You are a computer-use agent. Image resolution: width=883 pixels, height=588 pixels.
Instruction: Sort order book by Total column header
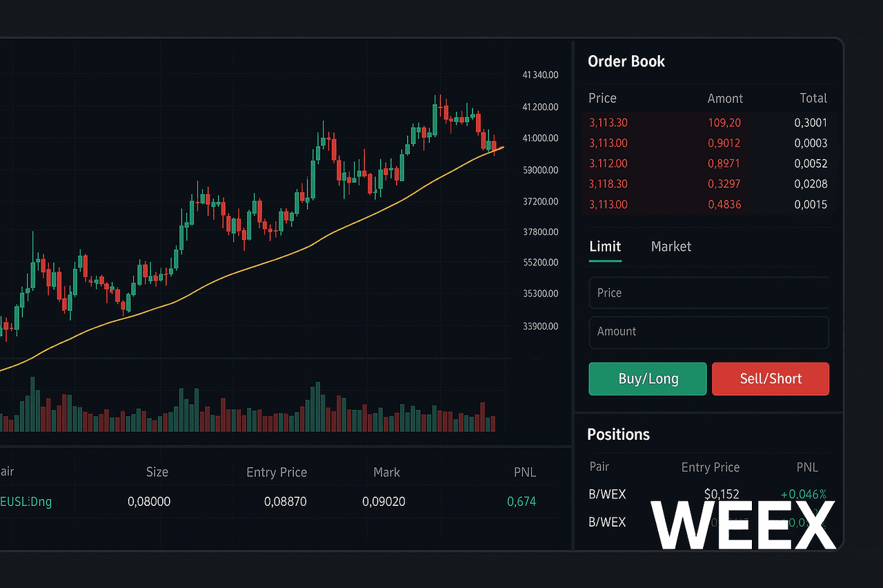pos(813,99)
